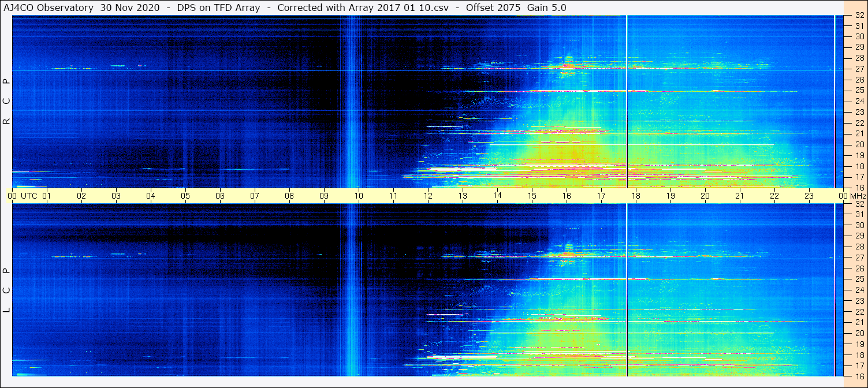Click the 'AJ4CO Observatory' title text

point(48,8)
